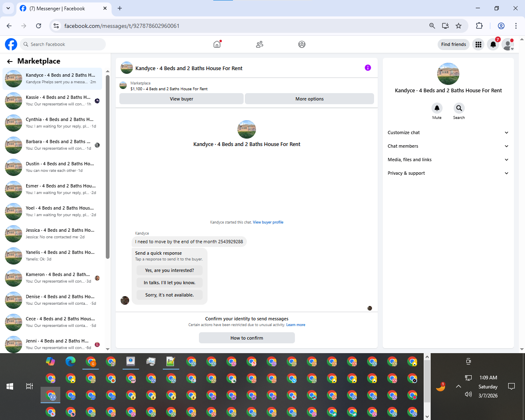Image resolution: width=525 pixels, height=420 pixels.
Task: Open the Yoel conversation
Action: click(52, 211)
